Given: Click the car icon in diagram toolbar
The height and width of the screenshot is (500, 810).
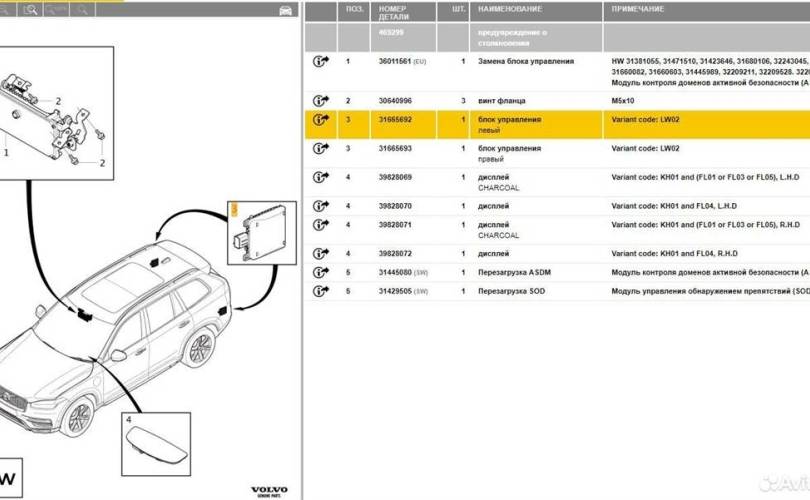Looking at the screenshot, I should (x=286, y=10).
